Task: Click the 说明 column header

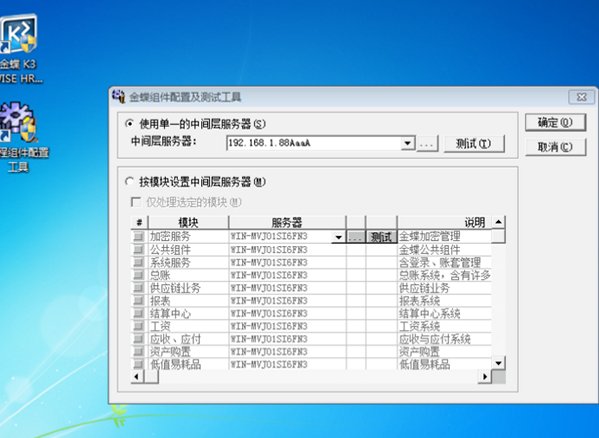Action: point(444,222)
